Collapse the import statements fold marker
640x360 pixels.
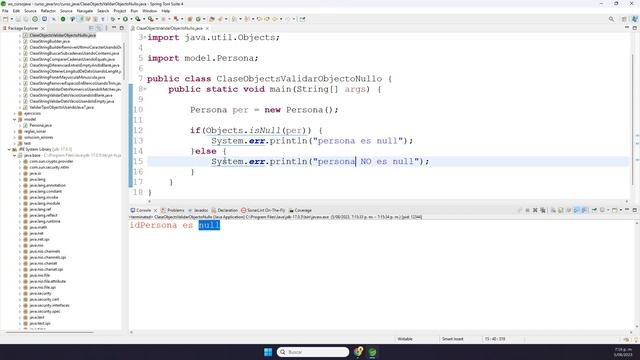coord(145,37)
